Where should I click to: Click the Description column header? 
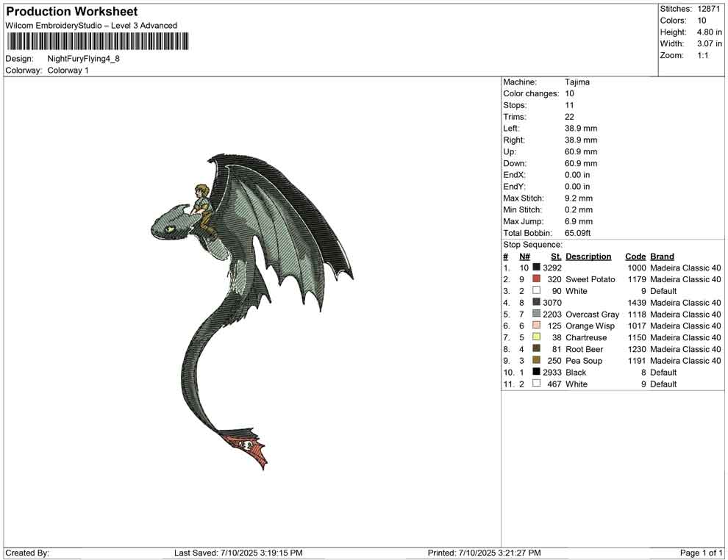click(588, 256)
